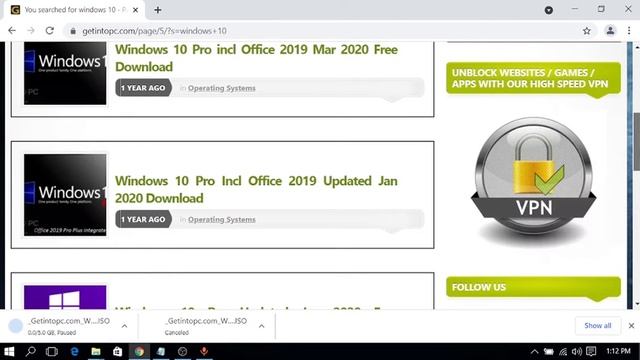The image size is (640, 360).
Task: Click the page vertical scrollbar thumb
Action: (x=637, y=142)
